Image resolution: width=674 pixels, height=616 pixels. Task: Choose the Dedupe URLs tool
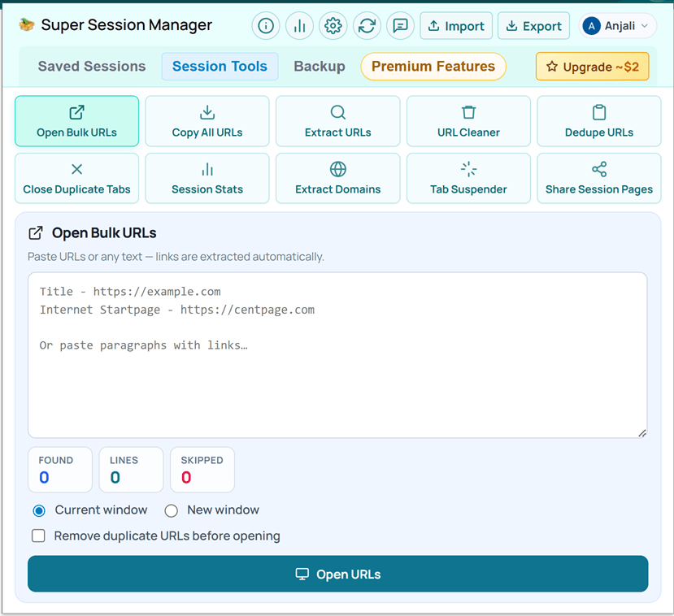(598, 121)
